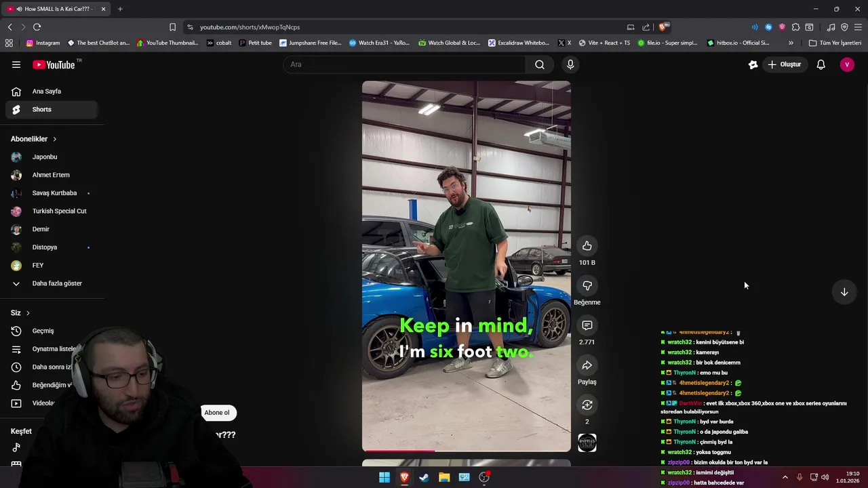Viewport: 868px width, 488px height.
Task: Open Japonbu channel subscription
Action: (x=52, y=157)
